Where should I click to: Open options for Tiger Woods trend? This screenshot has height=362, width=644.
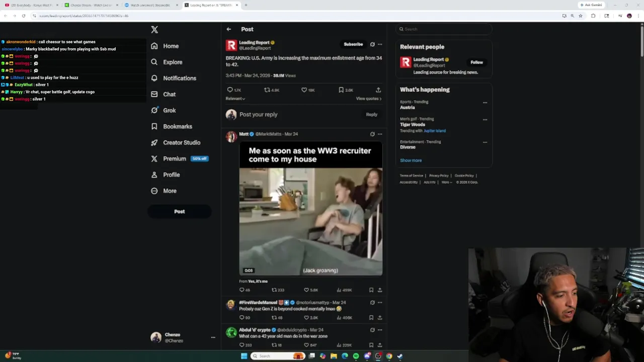(485, 120)
